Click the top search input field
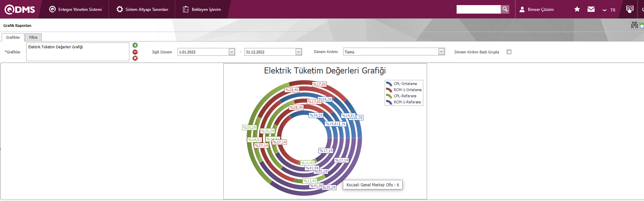 [x=478, y=9]
